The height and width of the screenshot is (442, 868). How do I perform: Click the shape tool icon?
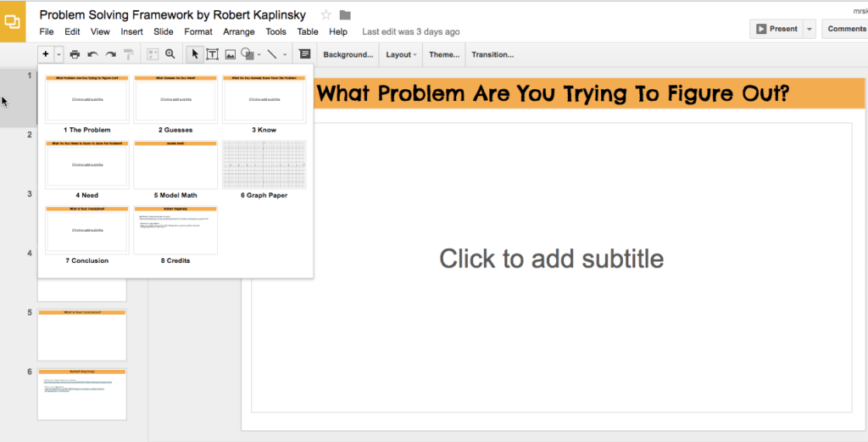pos(248,54)
